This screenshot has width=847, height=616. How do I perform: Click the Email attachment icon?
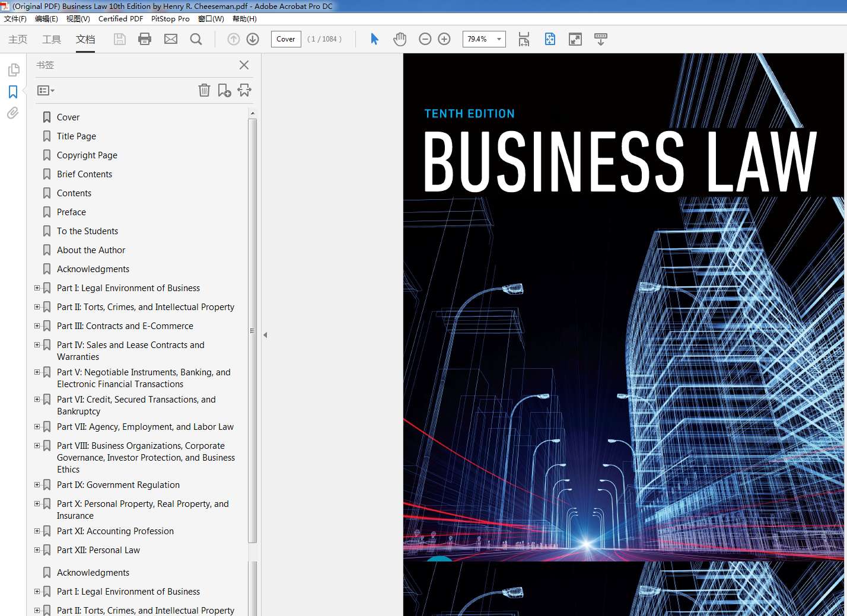point(171,39)
